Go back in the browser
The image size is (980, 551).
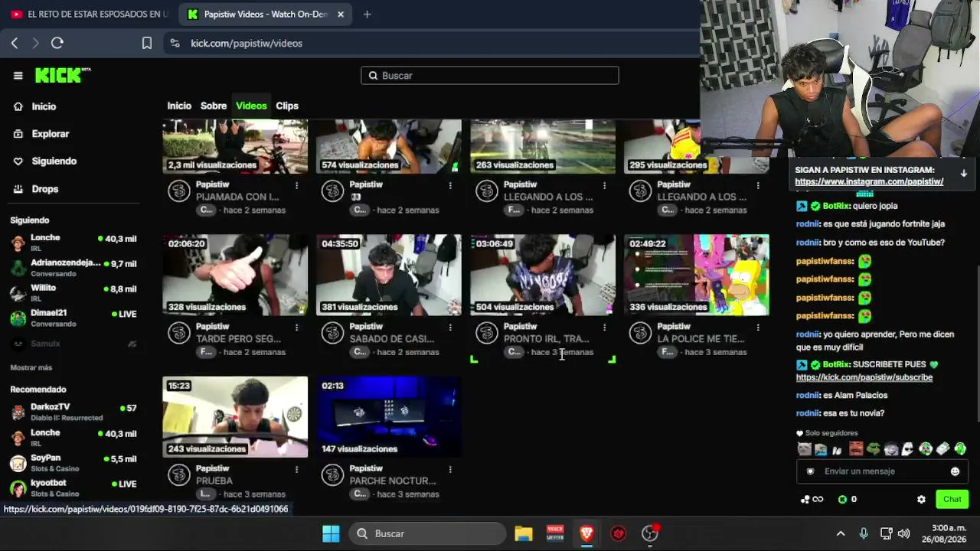15,43
